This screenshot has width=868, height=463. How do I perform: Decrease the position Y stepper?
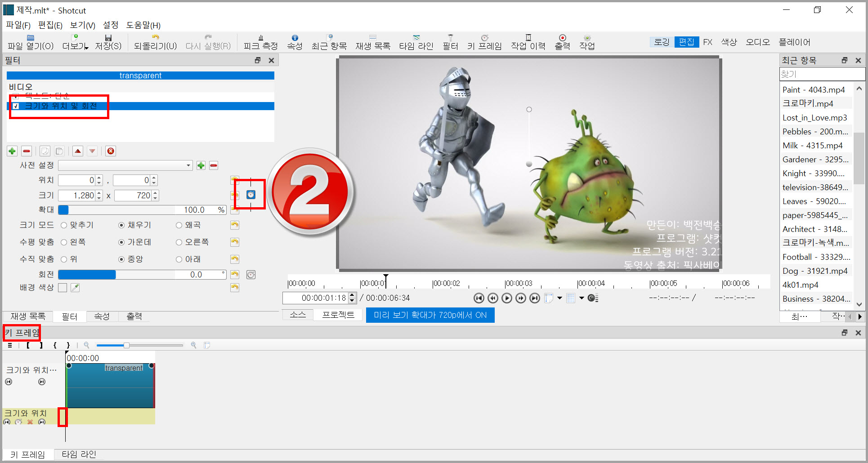154,183
